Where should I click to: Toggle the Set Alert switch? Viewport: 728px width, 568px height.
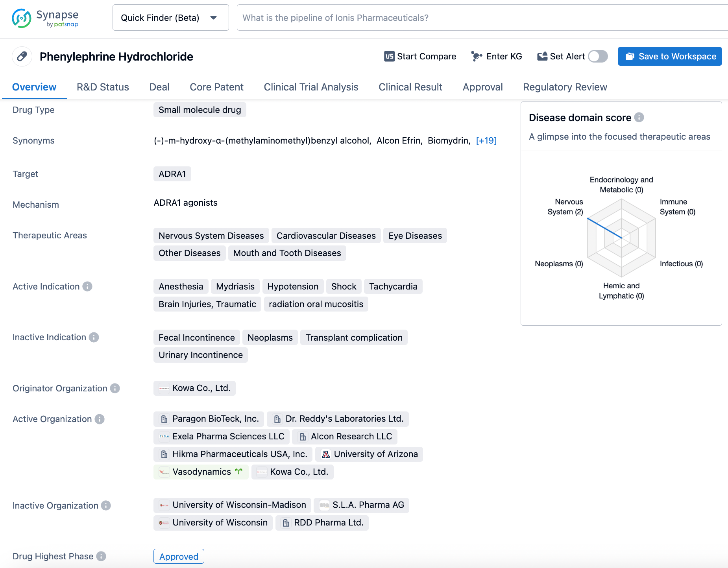(x=597, y=56)
